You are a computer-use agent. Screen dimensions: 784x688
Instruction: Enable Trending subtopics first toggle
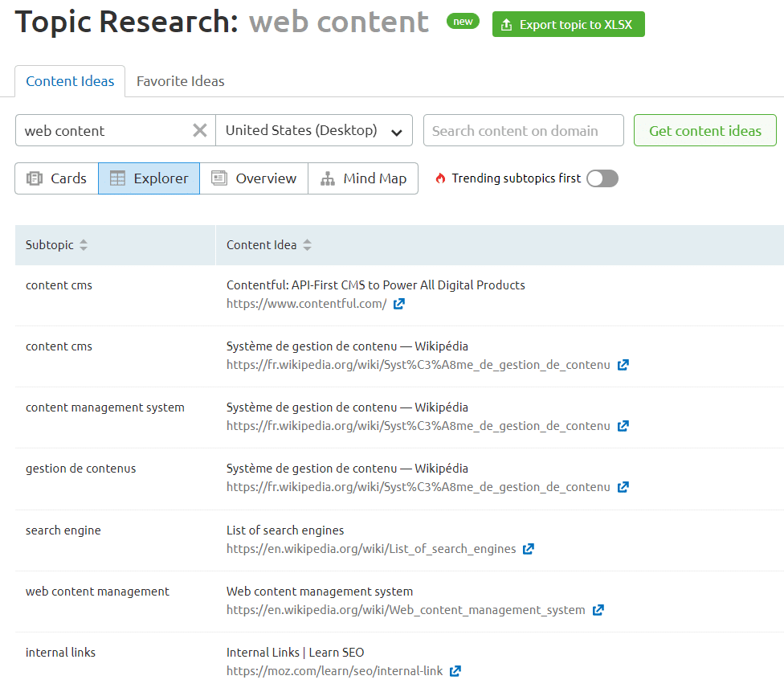coord(602,178)
